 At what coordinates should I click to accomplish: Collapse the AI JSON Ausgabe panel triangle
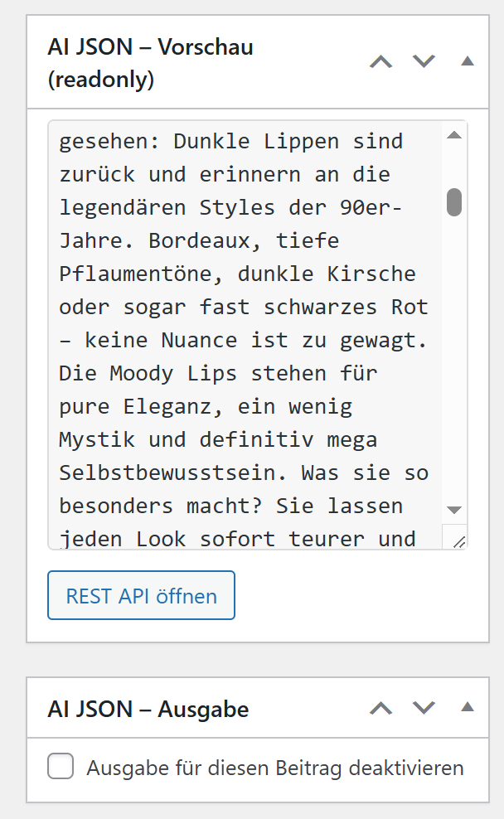click(x=468, y=708)
